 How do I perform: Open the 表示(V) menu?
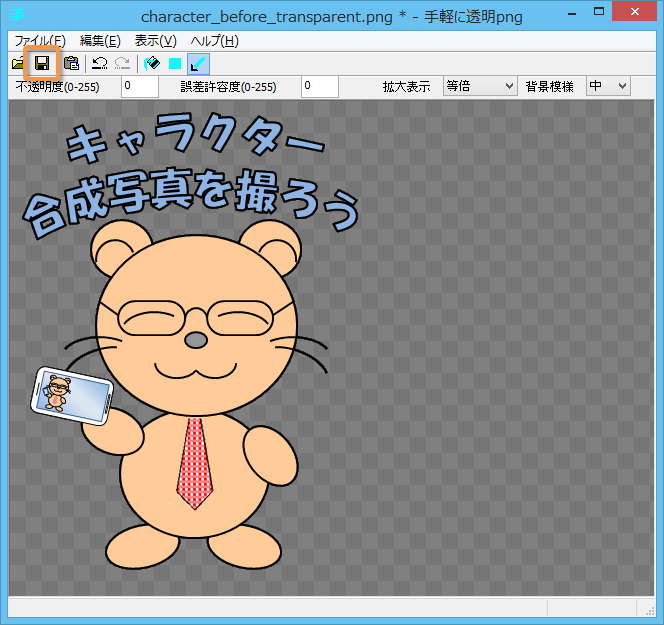click(x=155, y=41)
